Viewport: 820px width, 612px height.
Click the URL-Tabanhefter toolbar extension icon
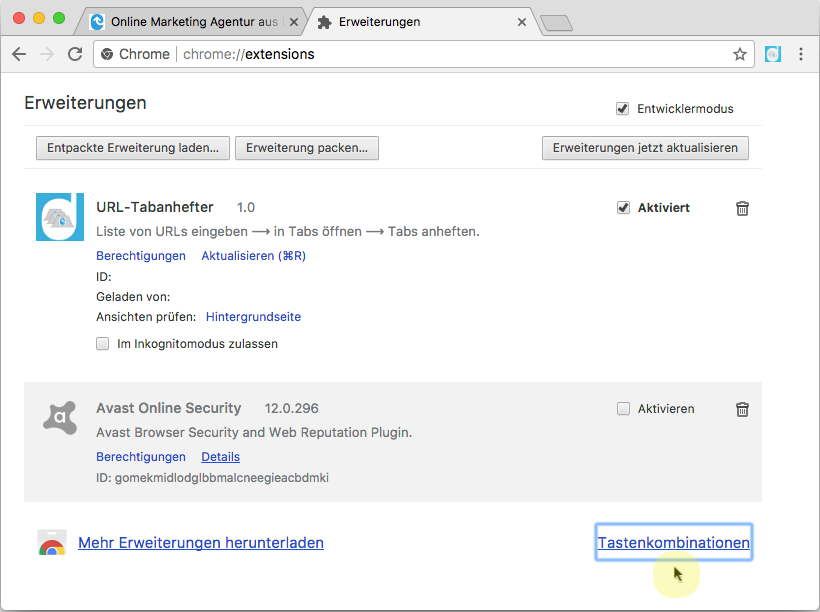[x=773, y=54]
